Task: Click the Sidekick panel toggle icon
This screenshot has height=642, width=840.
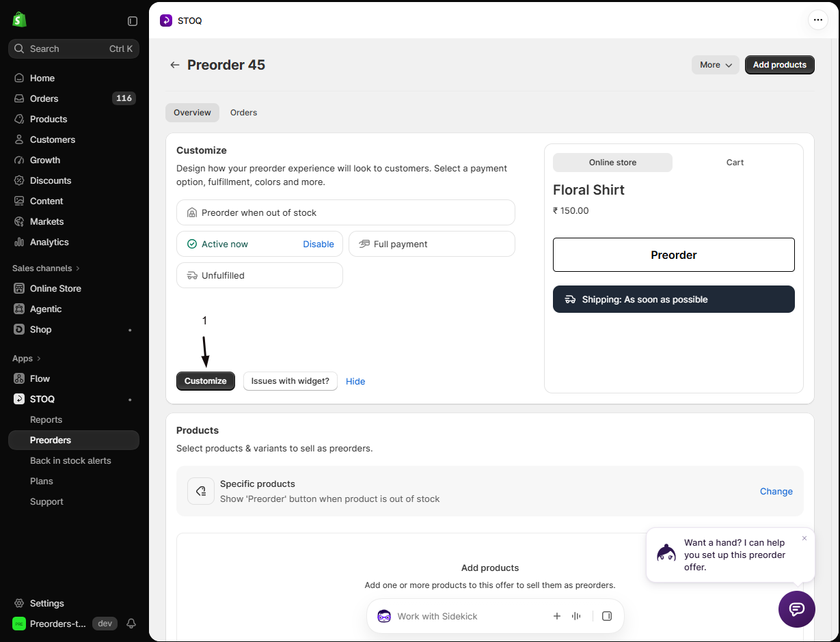Action: 607,616
